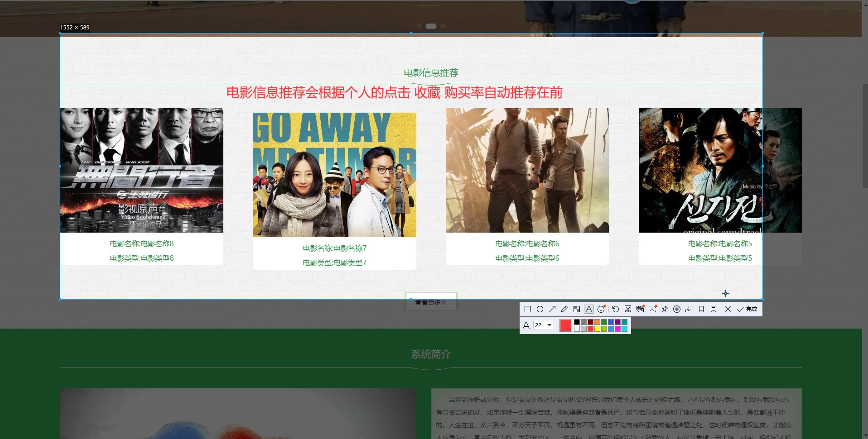Cancel the screenshot with X

pyautogui.click(x=728, y=309)
